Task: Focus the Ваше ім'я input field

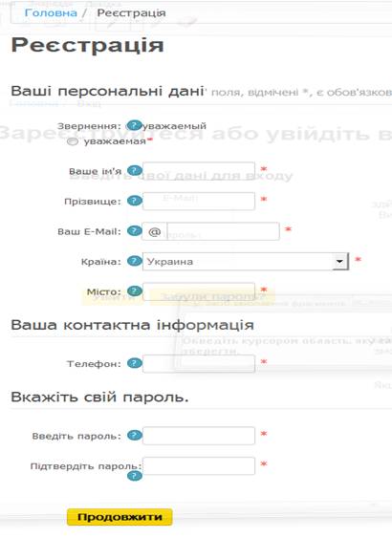Action: click(199, 170)
